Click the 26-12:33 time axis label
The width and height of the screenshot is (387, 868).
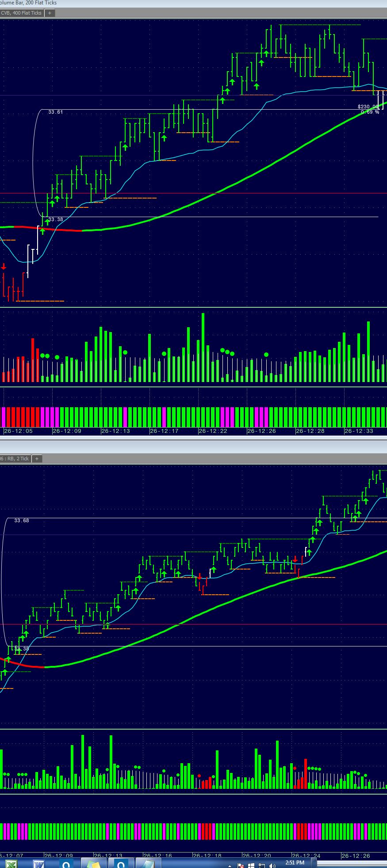(x=359, y=431)
